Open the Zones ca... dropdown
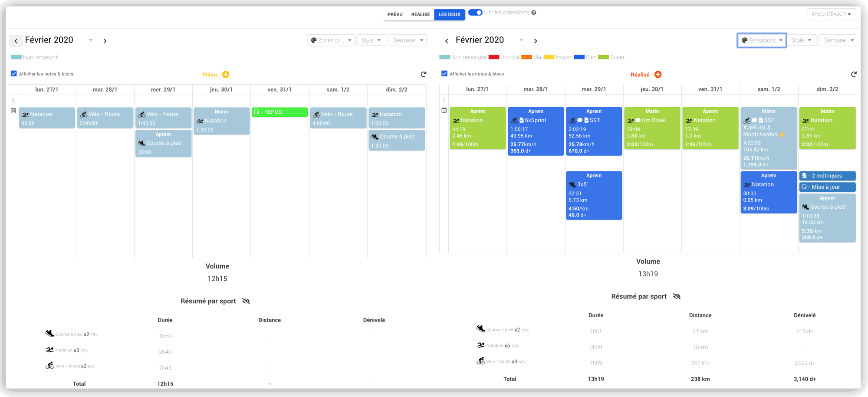Screen dimensions: 868x397 (x=331, y=40)
